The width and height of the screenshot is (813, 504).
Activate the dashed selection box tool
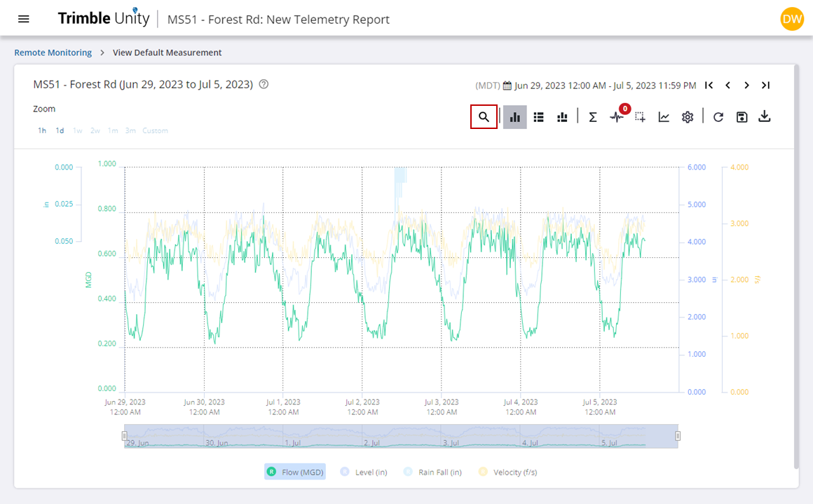(640, 117)
